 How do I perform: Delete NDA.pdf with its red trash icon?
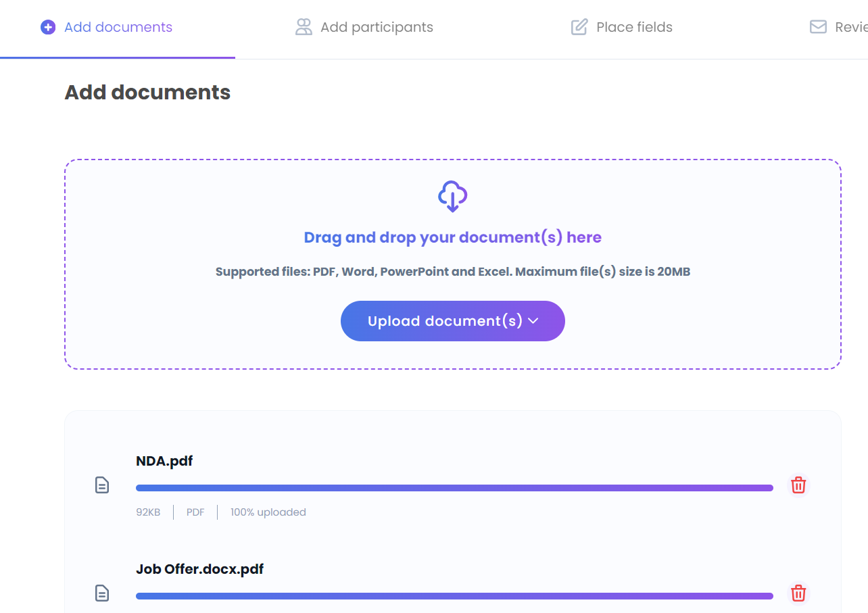point(798,485)
